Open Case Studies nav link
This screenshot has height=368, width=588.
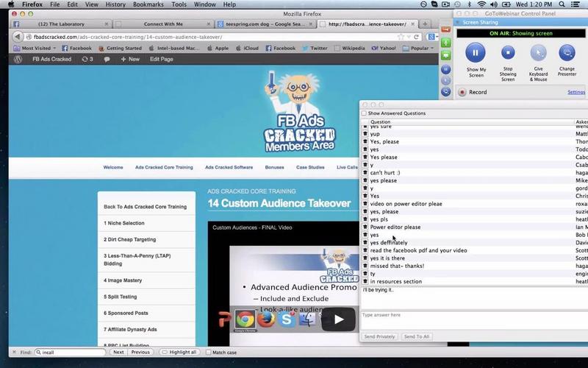[310, 168]
